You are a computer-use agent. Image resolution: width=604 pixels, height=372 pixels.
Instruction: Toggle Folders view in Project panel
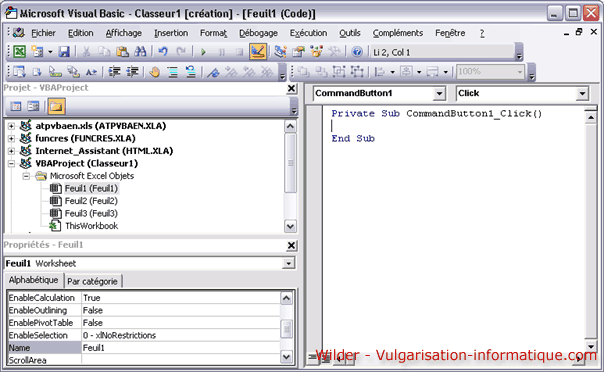click(56, 106)
